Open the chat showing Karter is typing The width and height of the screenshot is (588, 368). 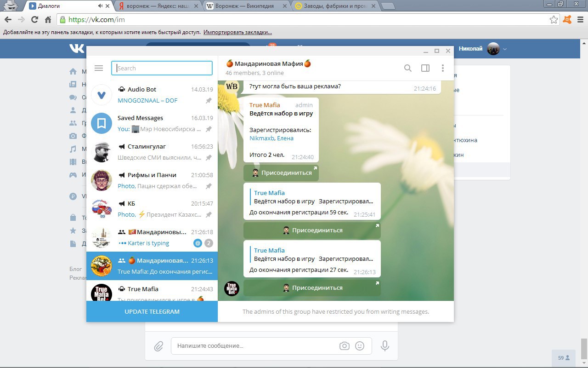point(152,237)
